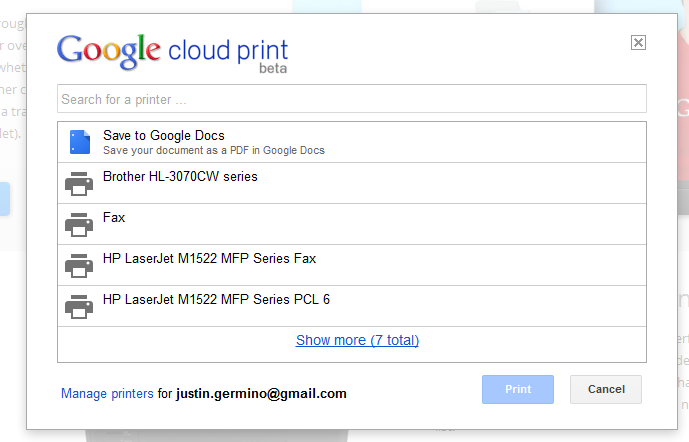The image size is (689, 442).
Task: Click the Google cloud print logo
Action: [x=172, y=54]
